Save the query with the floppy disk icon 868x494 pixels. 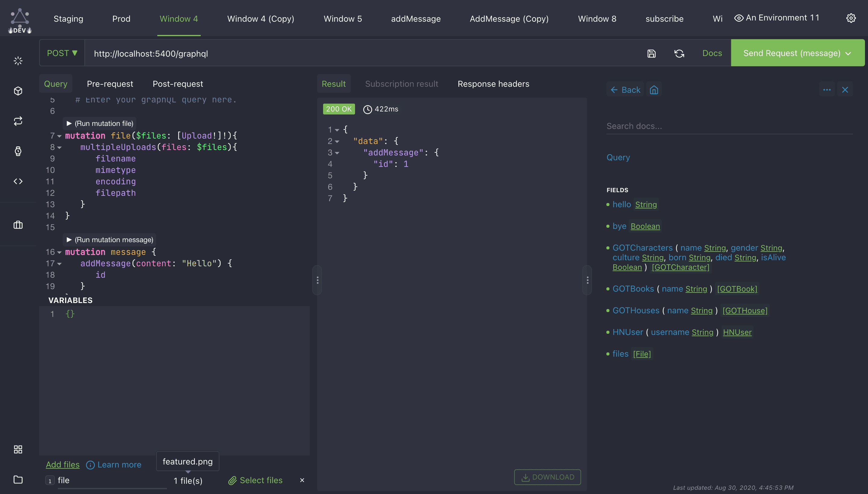651,53
